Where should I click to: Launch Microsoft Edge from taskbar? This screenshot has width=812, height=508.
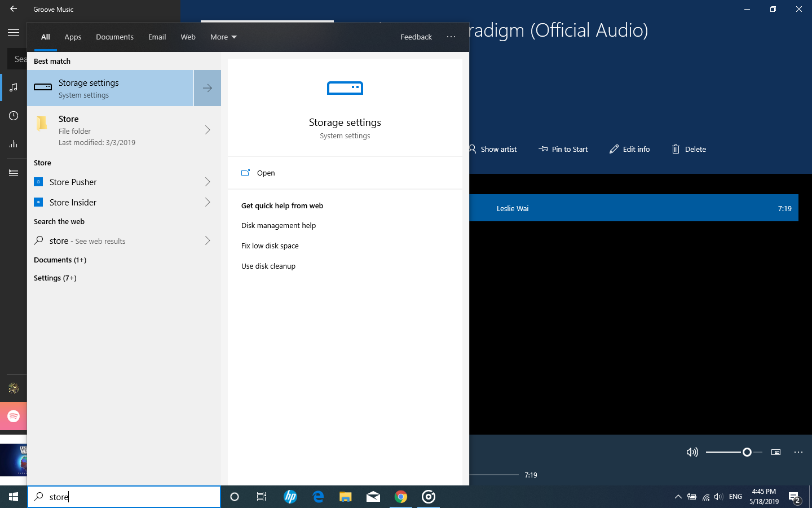pos(318,497)
